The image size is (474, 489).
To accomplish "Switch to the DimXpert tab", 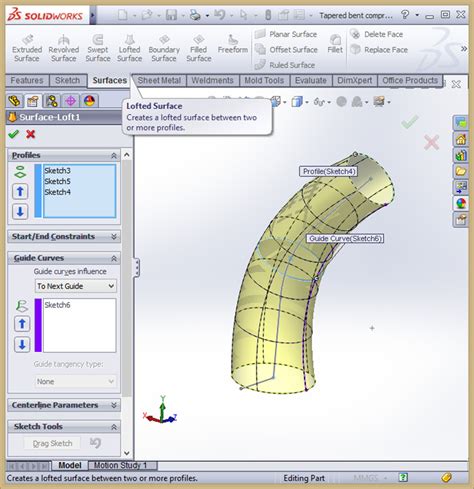I will tap(355, 80).
